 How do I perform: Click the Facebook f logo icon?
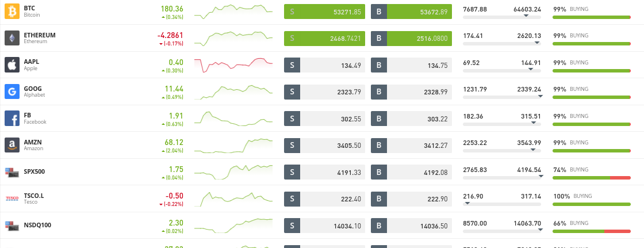12,119
